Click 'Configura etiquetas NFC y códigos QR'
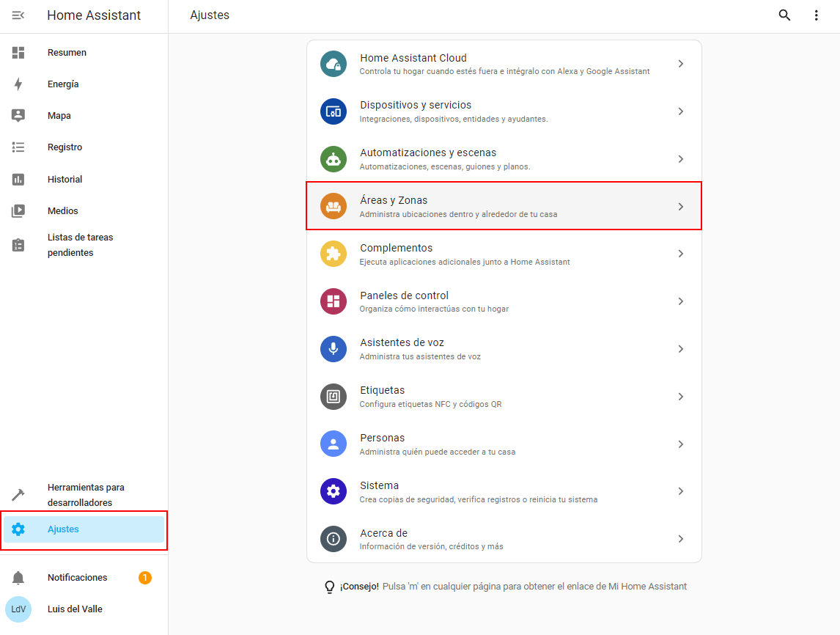The image size is (840, 635). pos(431,405)
